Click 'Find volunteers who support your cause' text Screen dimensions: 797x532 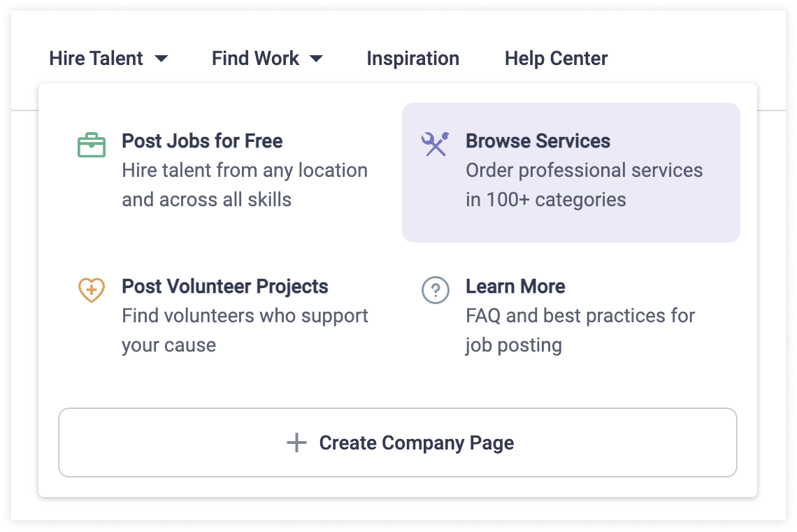click(245, 330)
